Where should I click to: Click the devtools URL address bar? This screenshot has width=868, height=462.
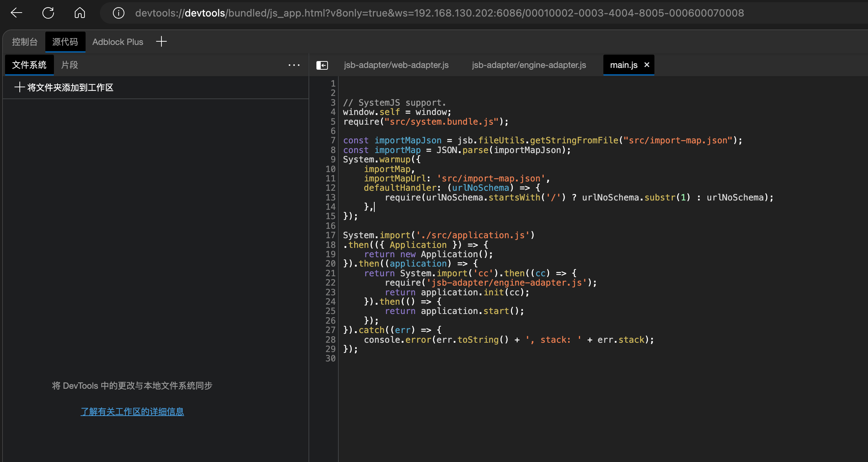(x=439, y=13)
